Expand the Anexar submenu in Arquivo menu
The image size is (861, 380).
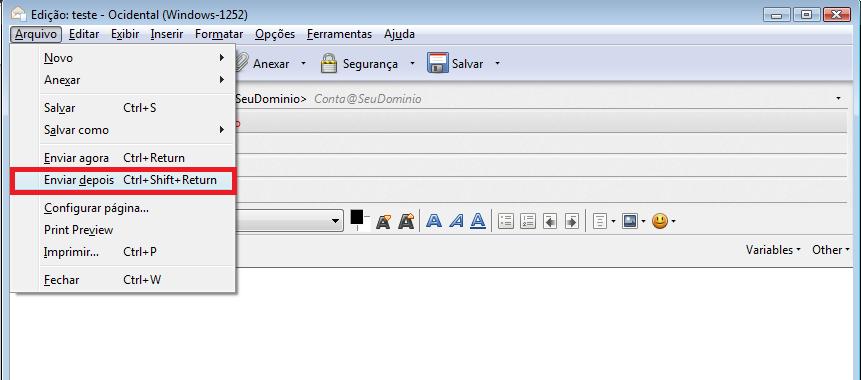coord(123,80)
